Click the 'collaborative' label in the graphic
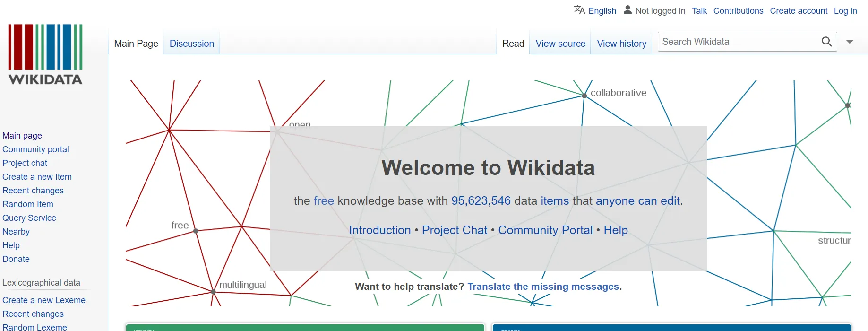 pyautogui.click(x=619, y=93)
